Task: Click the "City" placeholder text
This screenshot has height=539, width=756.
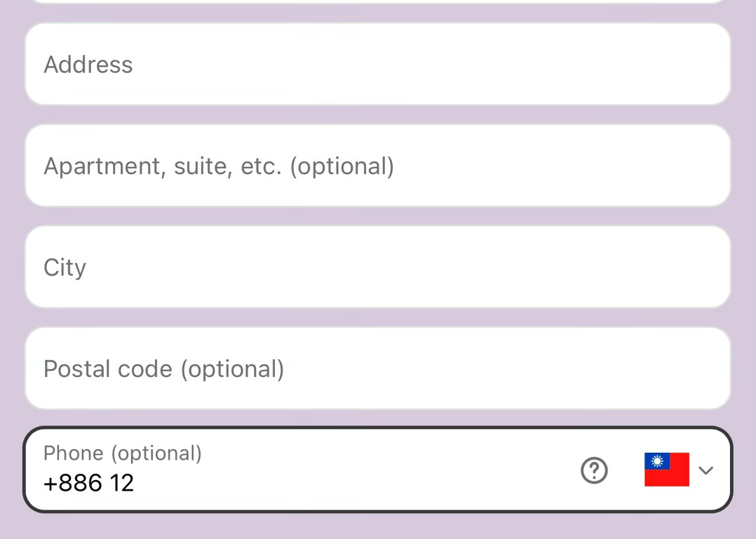Action: pyautogui.click(x=65, y=268)
